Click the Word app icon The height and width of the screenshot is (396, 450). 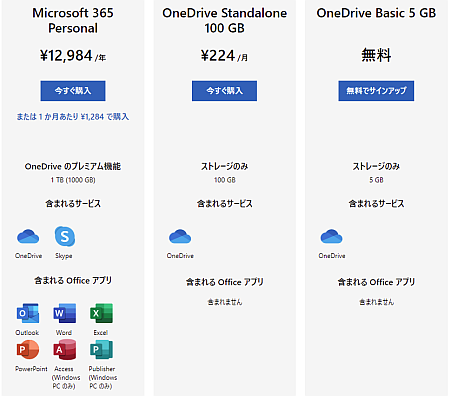(x=65, y=313)
